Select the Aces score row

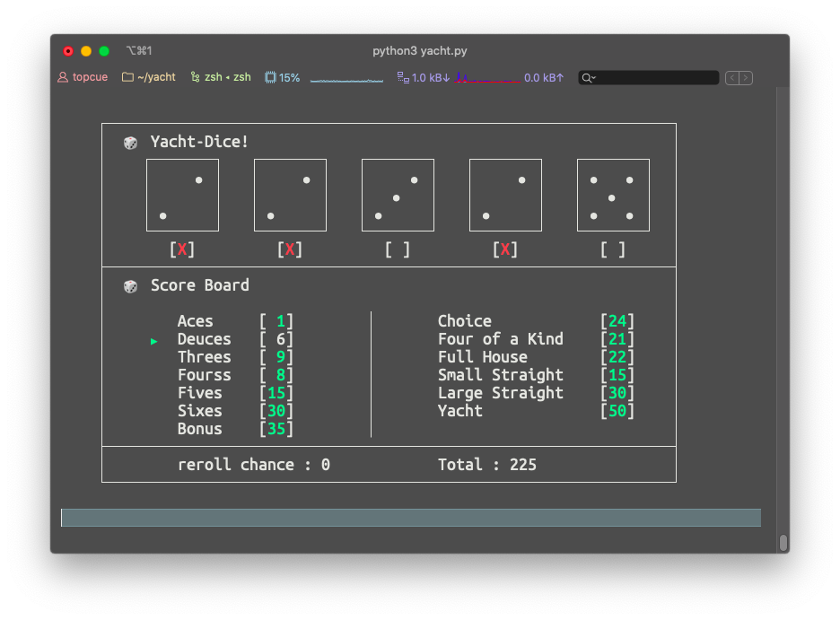coord(236,321)
